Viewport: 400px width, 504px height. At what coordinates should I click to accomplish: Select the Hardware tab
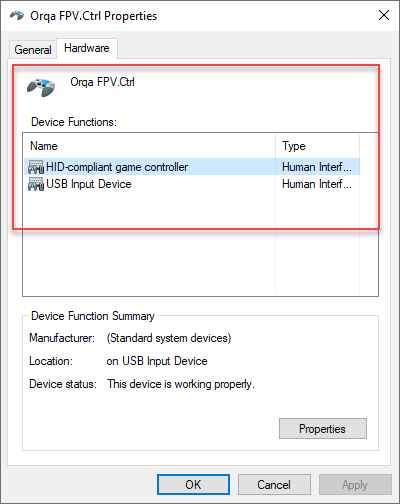click(87, 48)
